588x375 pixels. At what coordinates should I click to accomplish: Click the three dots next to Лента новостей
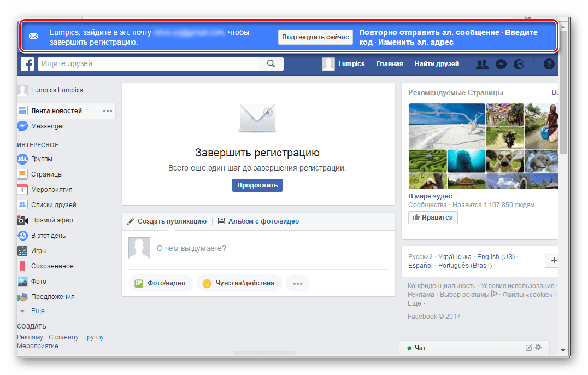(108, 111)
